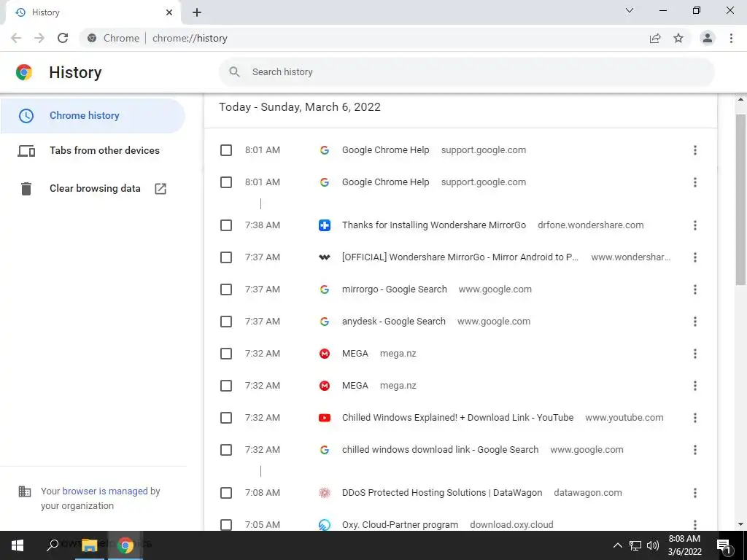The height and width of the screenshot is (560, 747).
Task: Check the Chilled Windows Explained YouTube entry
Action: [226, 418]
